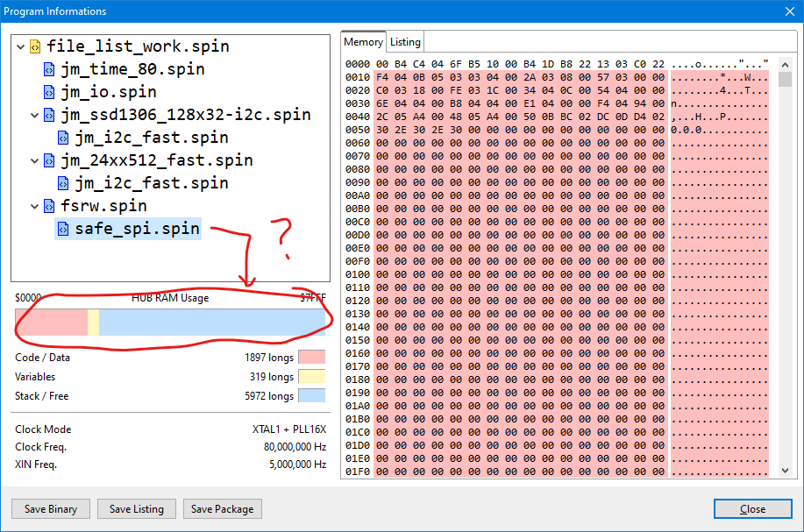
Task: Click the jm_time_80.spin file icon
Action: (x=49, y=69)
